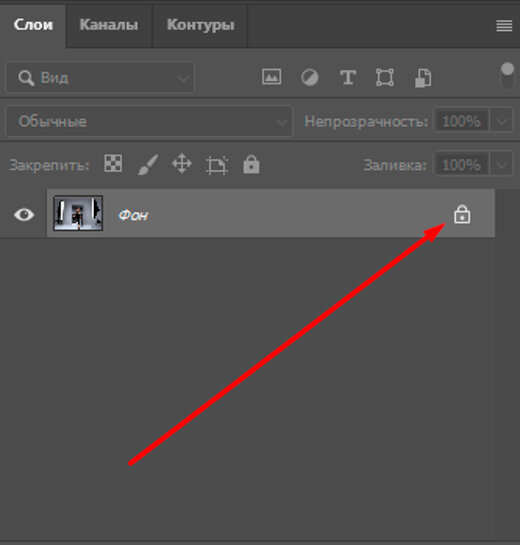Toggle layer filtering switch on or off
Screen dimensions: 520x545
coord(507,76)
